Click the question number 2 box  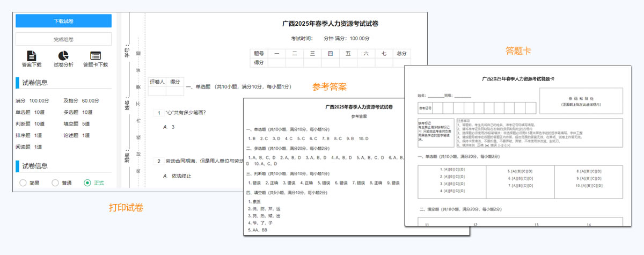[x=158, y=161]
